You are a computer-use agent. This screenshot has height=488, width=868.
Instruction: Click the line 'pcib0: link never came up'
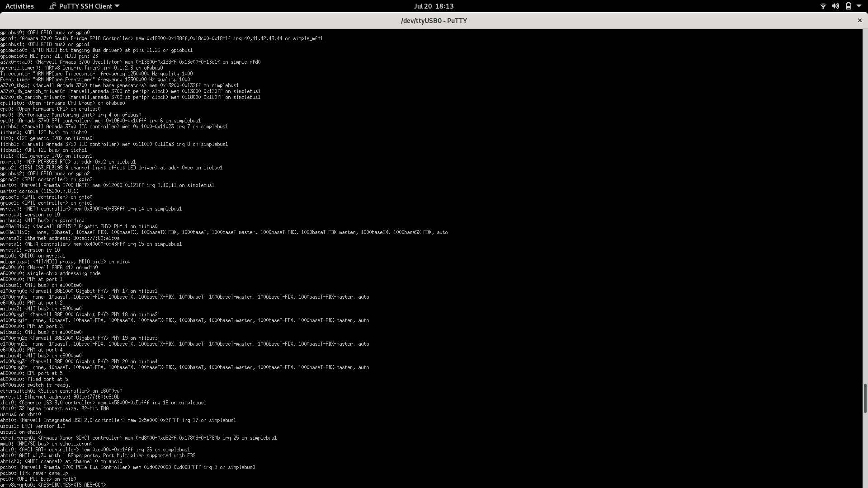[x=34, y=473]
